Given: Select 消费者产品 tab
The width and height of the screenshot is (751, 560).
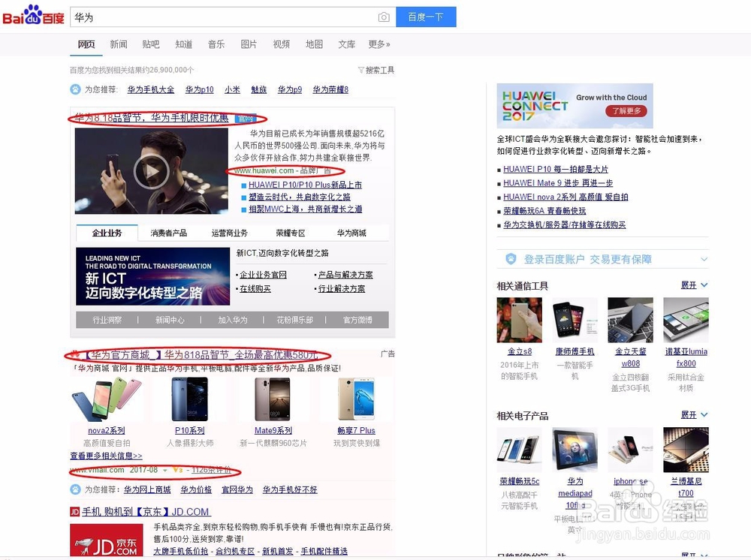Looking at the screenshot, I should click(x=168, y=233).
